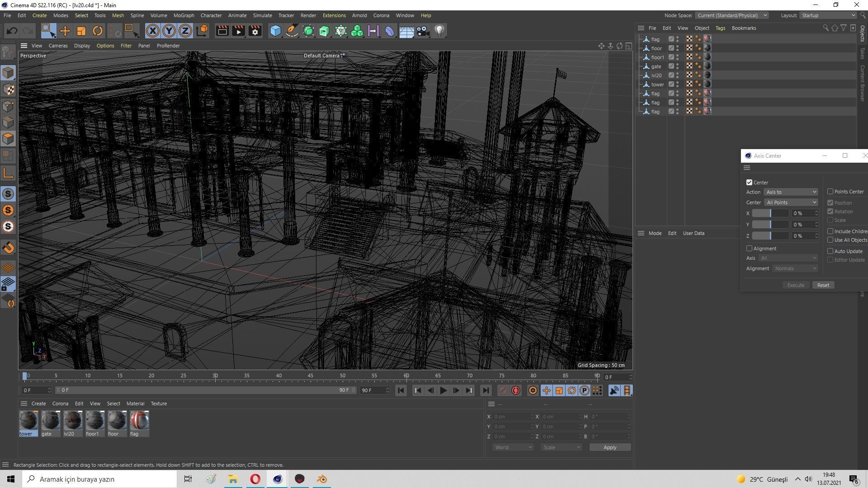This screenshot has width=868, height=488.
Task: Add a Cube primitive object
Action: click(275, 31)
